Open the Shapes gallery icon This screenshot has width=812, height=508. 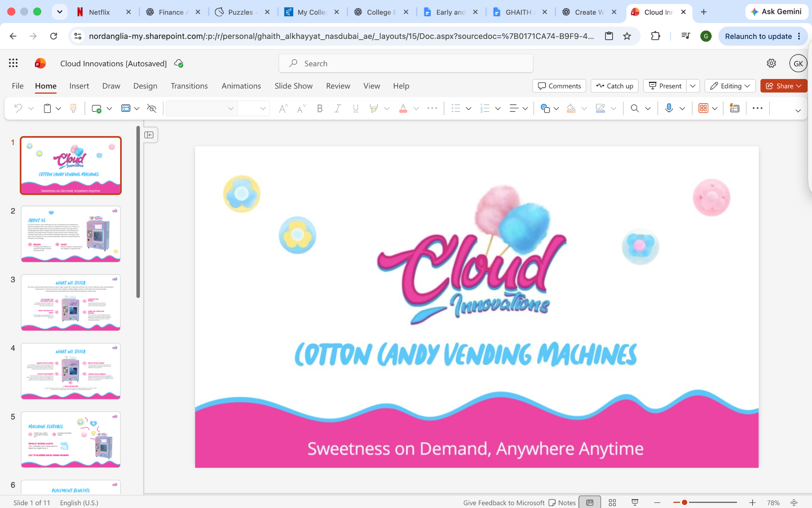pyautogui.click(x=545, y=108)
